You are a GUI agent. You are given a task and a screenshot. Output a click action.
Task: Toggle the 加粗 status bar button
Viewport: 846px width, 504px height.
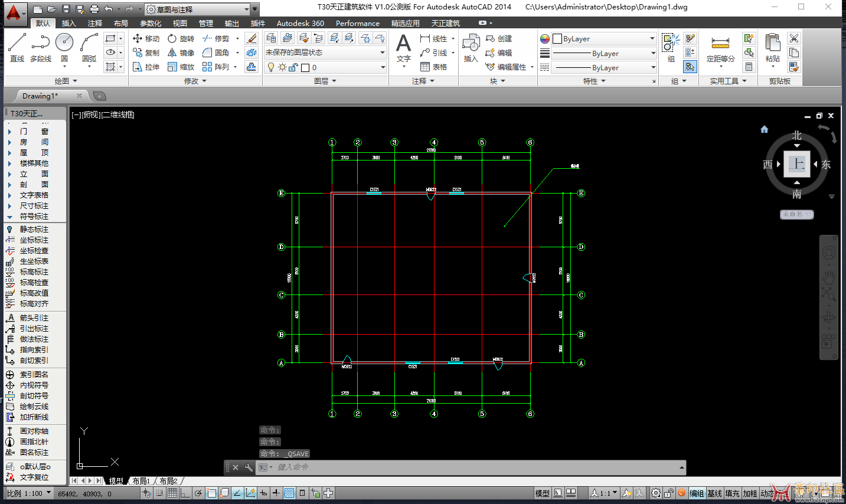(750, 493)
